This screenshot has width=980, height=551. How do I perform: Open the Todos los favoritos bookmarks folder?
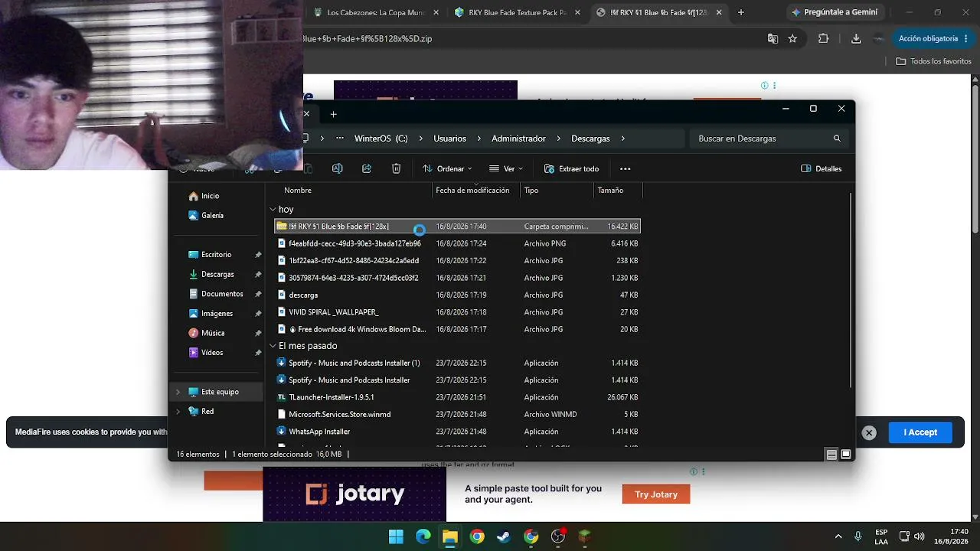tap(933, 61)
